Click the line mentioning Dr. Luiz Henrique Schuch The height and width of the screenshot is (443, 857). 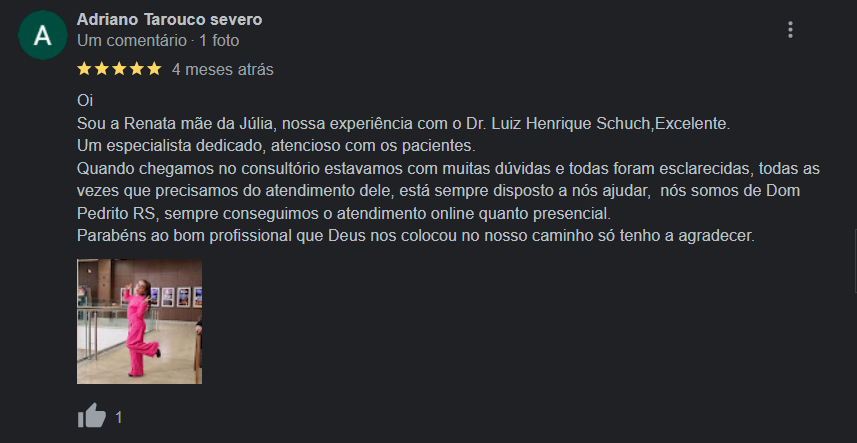404,123
